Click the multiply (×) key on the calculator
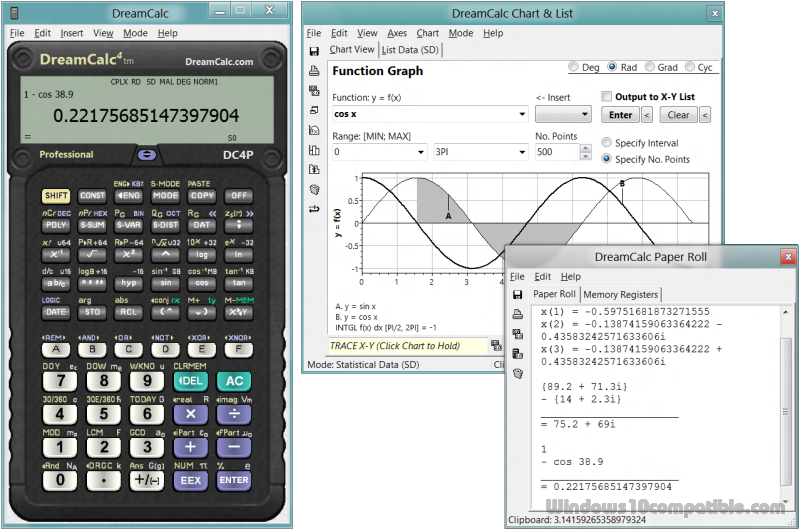800x530 pixels. 190,414
